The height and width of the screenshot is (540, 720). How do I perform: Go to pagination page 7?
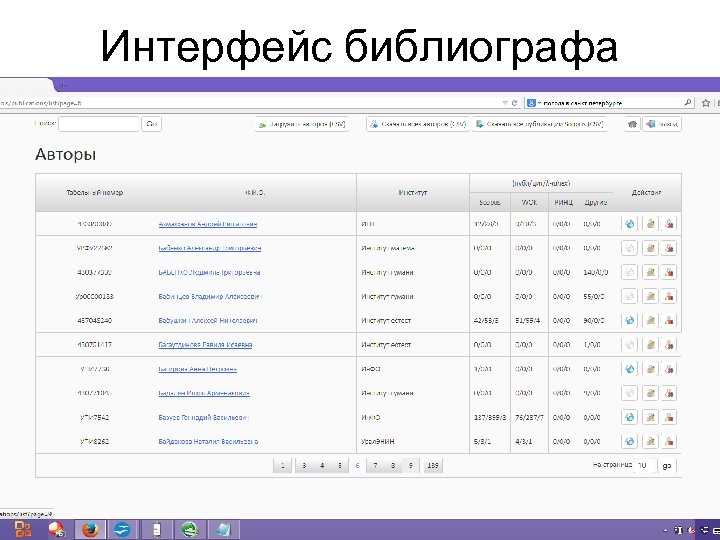click(375, 465)
